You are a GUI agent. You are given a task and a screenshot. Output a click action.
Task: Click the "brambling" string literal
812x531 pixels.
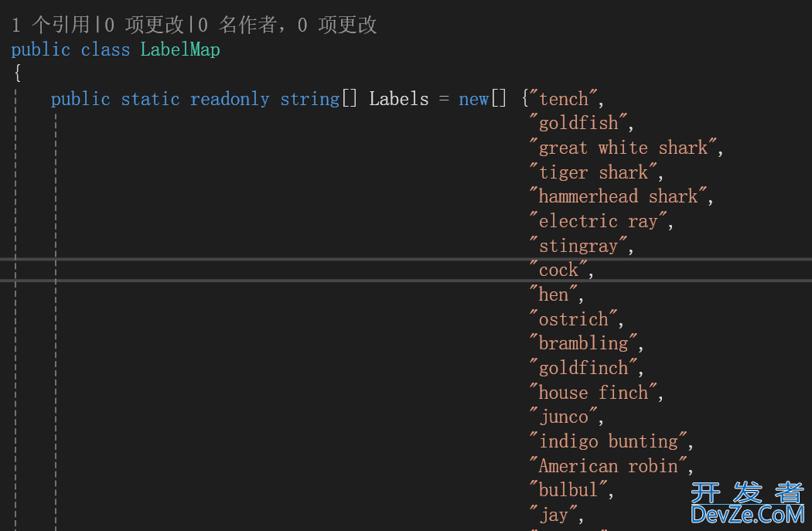[x=584, y=344]
